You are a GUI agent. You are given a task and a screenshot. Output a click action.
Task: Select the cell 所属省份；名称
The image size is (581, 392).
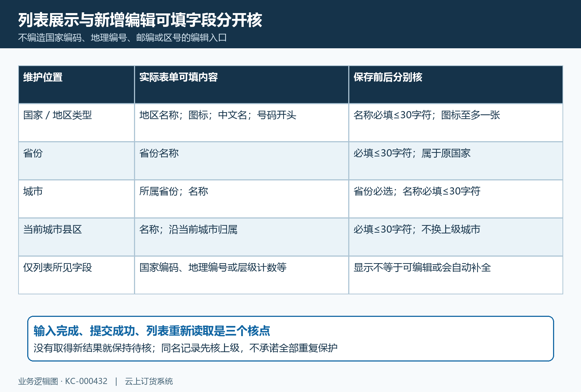coord(241,199)
